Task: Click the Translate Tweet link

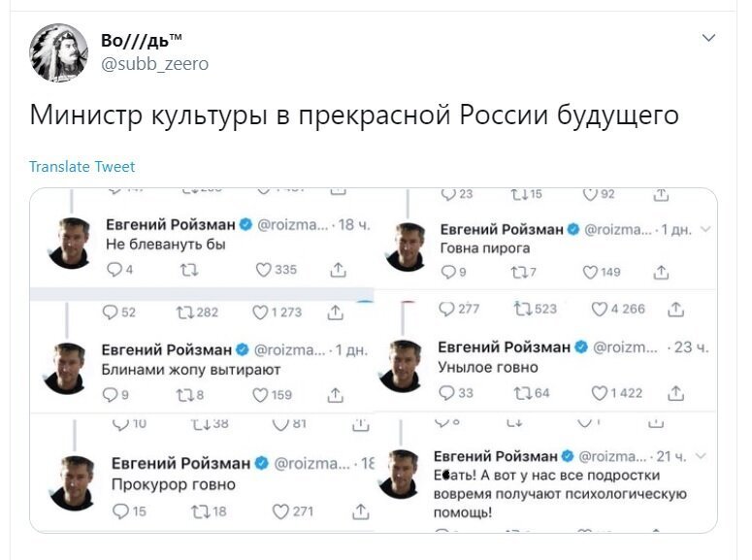Action: (x=82, y=167)
